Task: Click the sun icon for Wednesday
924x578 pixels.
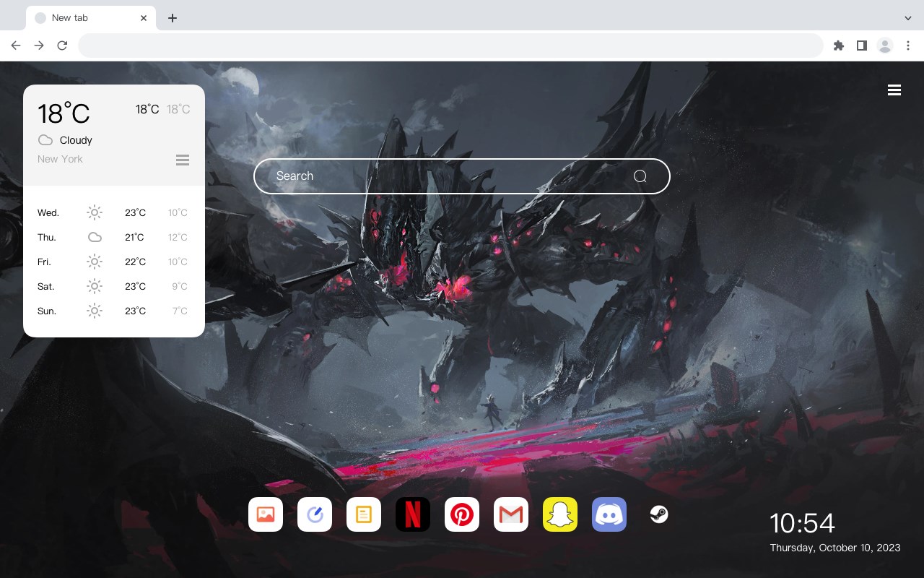Action: [95, 212]
